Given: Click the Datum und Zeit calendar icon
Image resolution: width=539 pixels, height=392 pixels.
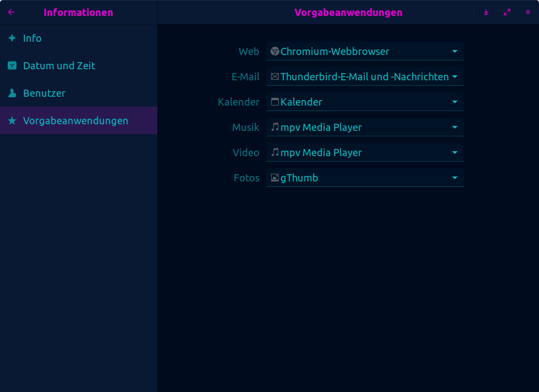Looking at the screenshot, I should (12, 65).
